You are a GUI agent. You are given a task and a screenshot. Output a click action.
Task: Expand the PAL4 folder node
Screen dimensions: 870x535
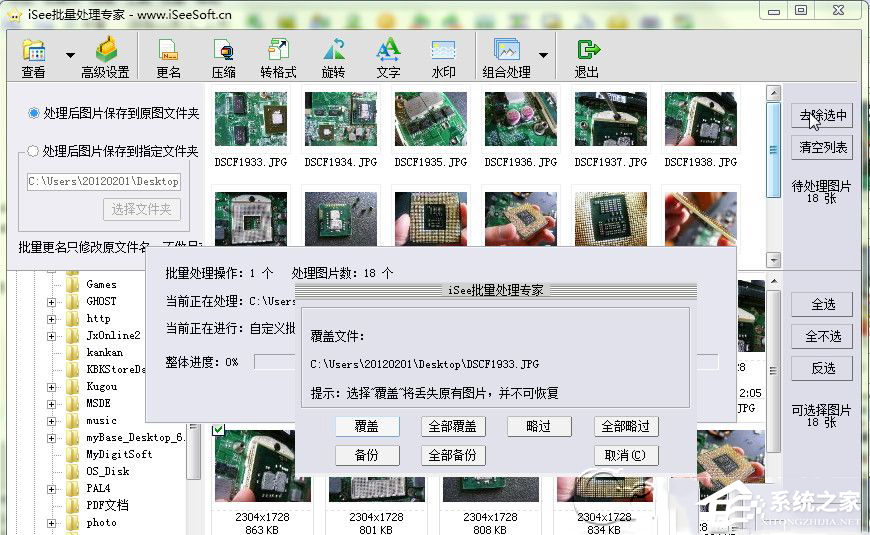pos(52,489)
